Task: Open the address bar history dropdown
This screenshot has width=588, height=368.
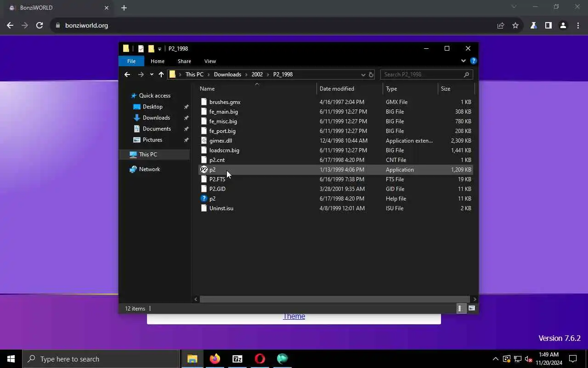Action: (x=363, y=75)
